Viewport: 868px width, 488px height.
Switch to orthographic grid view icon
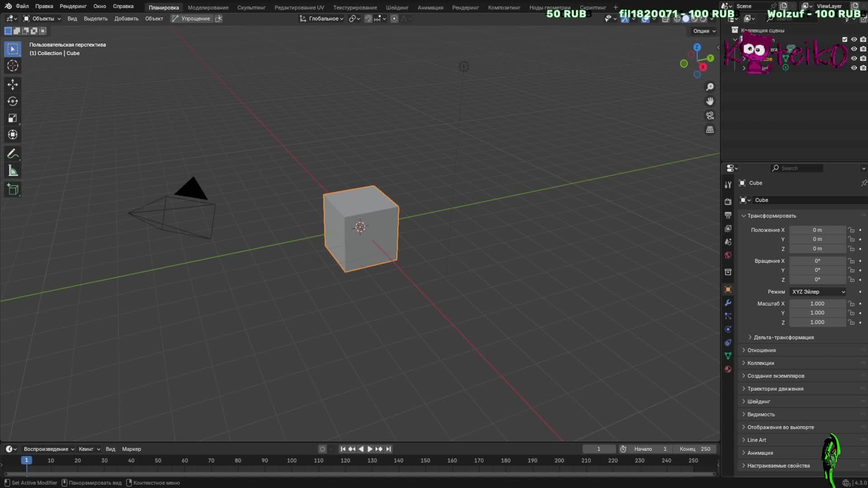[710, 130]
